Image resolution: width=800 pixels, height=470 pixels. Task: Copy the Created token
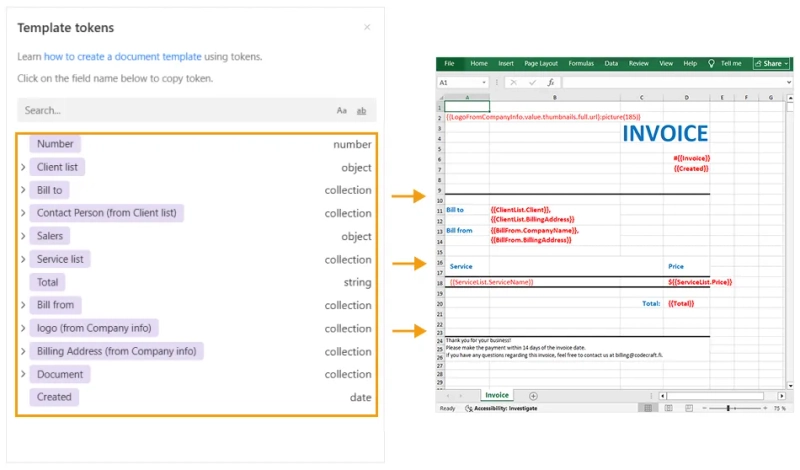(x=54, y=397)
